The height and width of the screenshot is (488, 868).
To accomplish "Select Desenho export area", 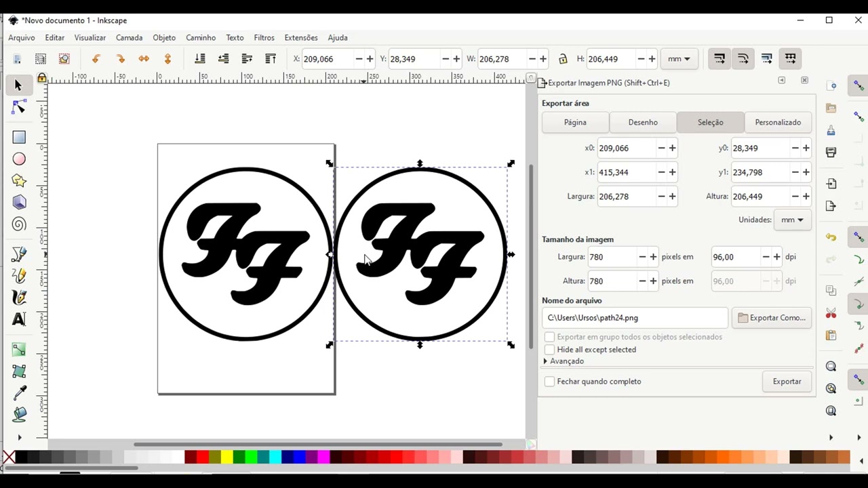I will coord(643,123).
